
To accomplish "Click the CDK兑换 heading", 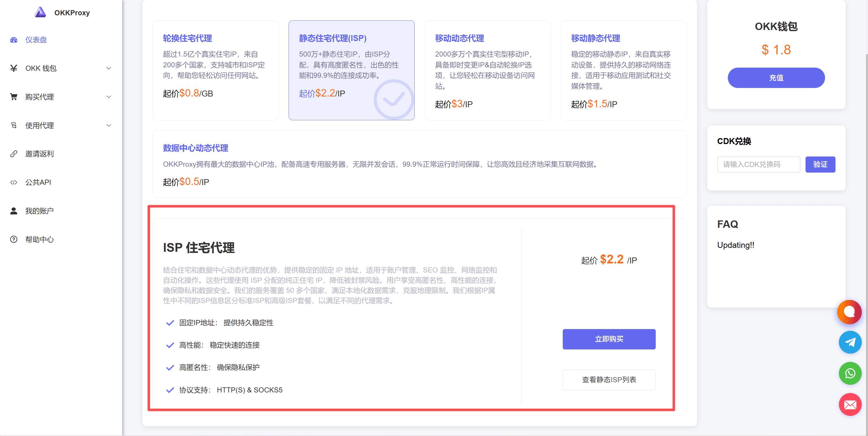I will click(734, 141).
